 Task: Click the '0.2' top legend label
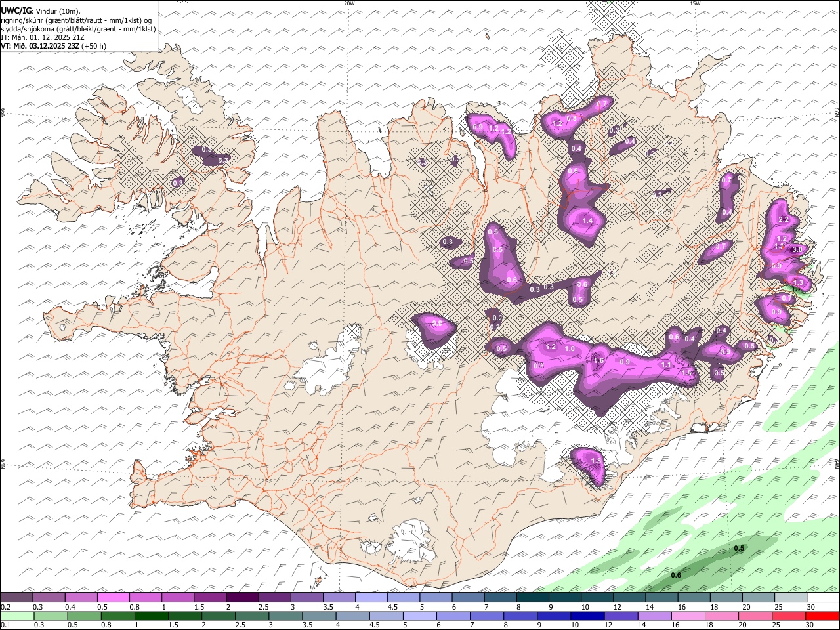[6, 607]
